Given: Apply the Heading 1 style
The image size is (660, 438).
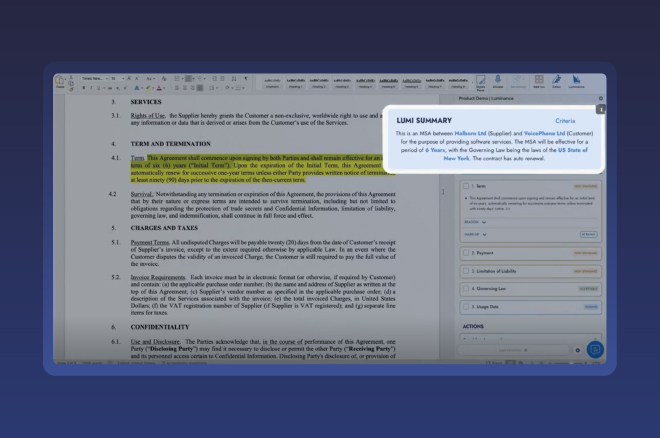Looking at the screenshot, I should tap(295, 83).
